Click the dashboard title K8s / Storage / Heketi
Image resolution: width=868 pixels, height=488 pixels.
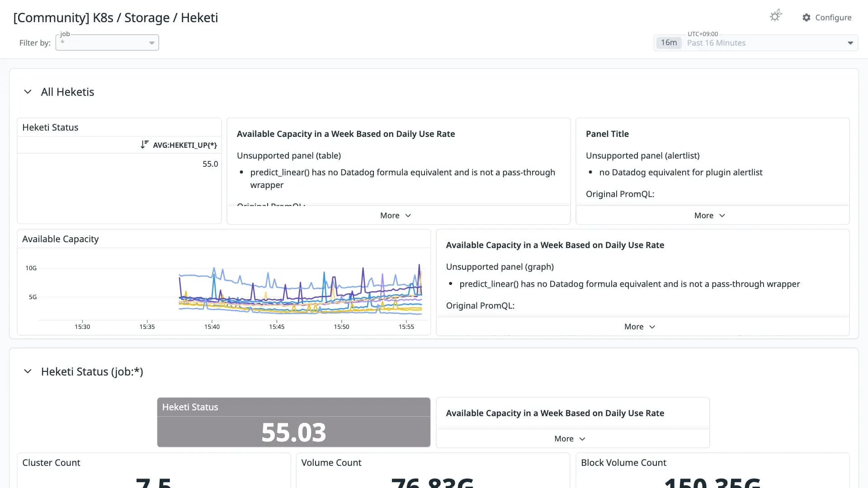(116, 18)
